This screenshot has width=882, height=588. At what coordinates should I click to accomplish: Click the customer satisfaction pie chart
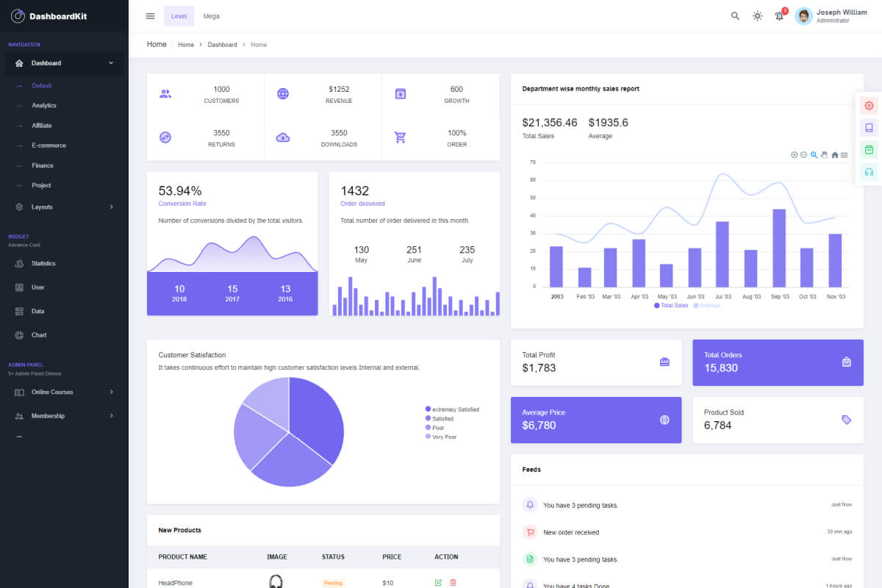pos(289,432)
